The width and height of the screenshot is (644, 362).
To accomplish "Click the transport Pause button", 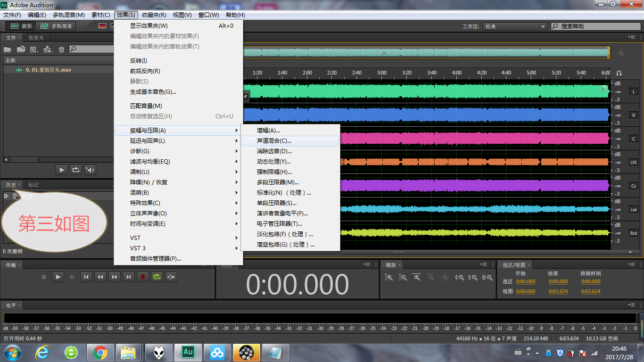I will 72,277.
